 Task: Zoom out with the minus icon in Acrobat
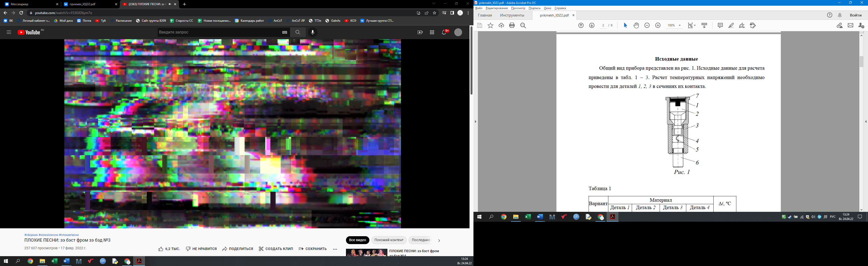click(647, 26)
